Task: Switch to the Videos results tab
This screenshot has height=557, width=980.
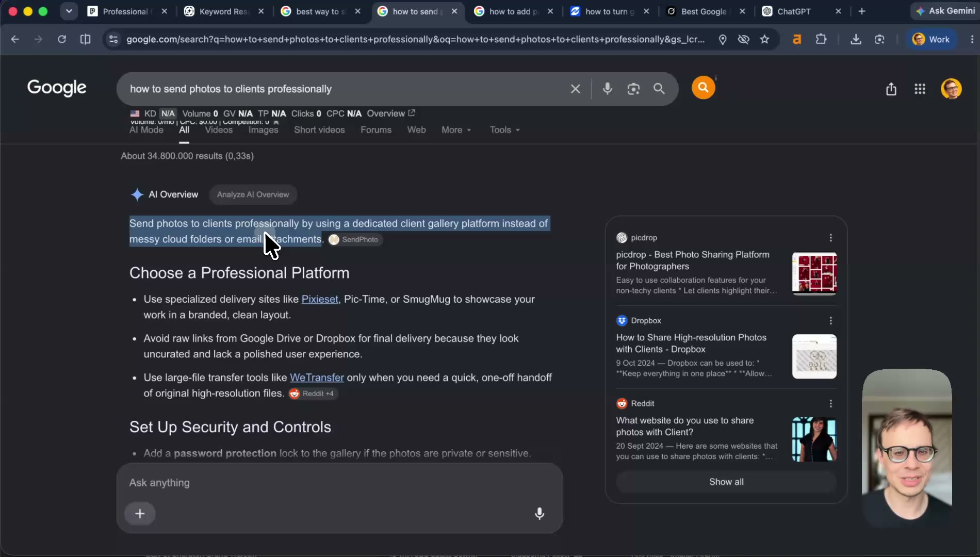Action: [x=219, y=130]
